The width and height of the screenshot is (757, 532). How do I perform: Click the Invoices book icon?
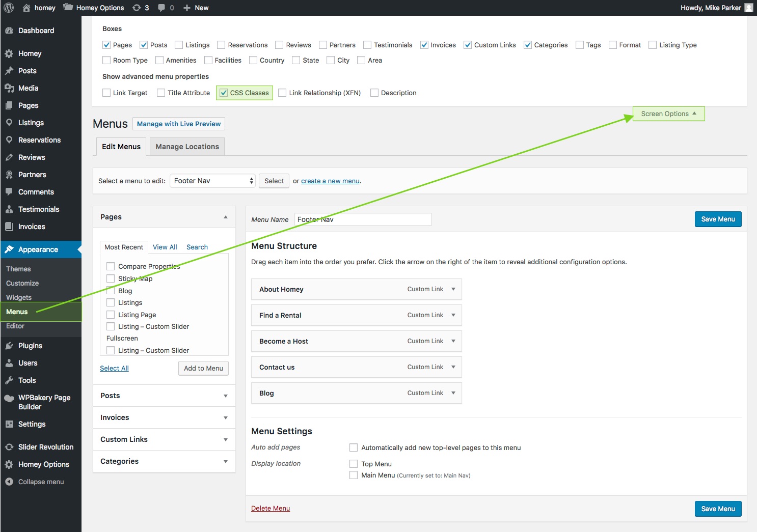[9, 227]
